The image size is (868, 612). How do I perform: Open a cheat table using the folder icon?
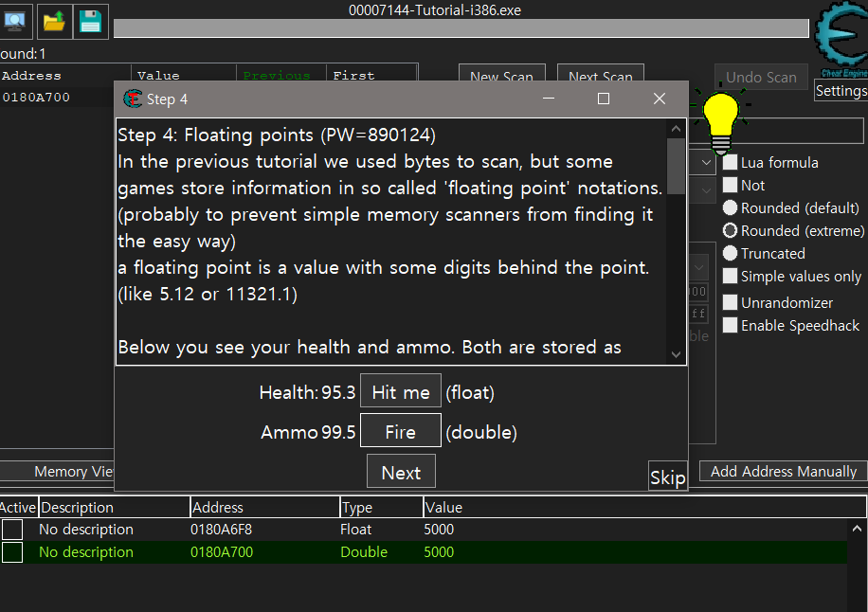pos(54,20)
